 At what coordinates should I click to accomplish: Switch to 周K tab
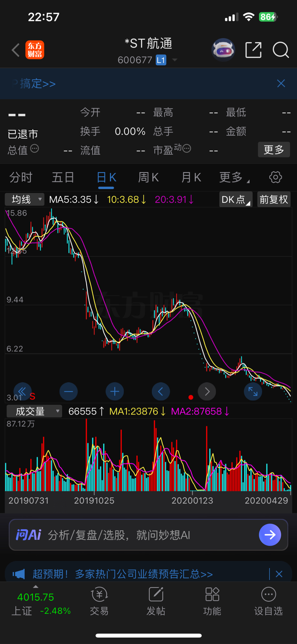[x=148, y=177]
